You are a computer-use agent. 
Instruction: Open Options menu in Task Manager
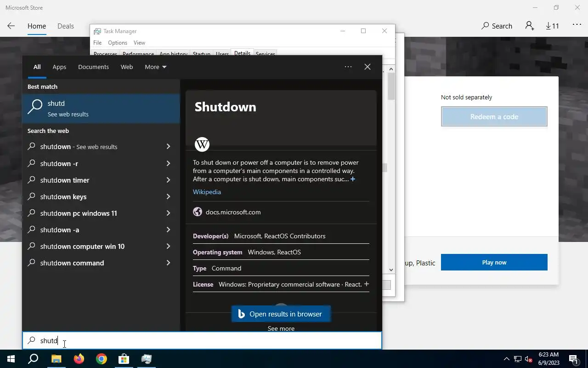pos(118,42)
